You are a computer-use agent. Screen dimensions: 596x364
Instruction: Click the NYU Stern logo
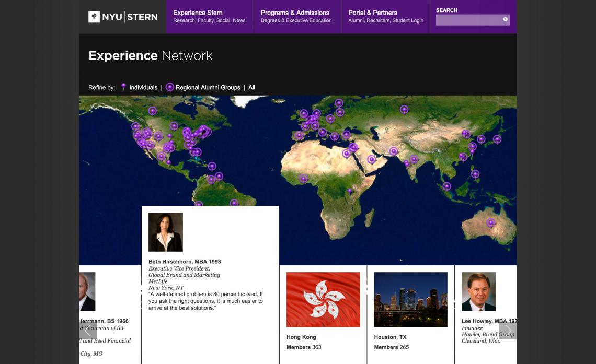coord(123,17)
